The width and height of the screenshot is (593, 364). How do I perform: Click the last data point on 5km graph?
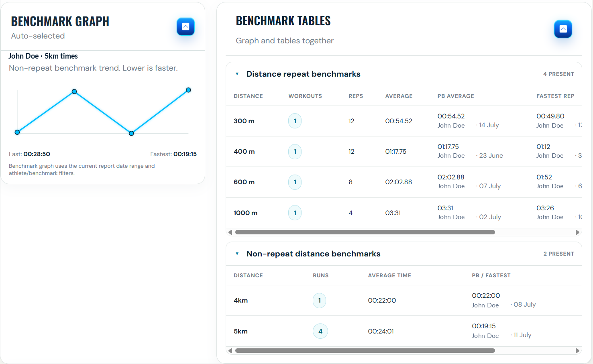pos(188,90)
